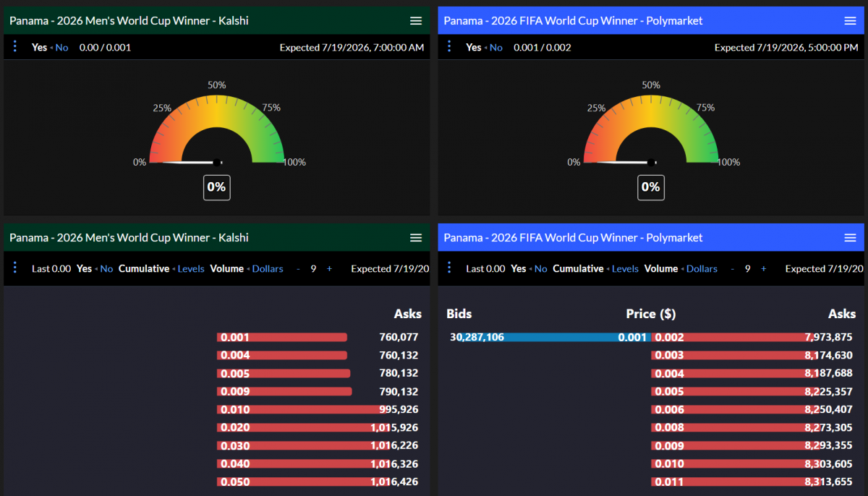Decrease depth with minus in Kalshi order book
The image size is (868, 496).
(x=298, y=269)
